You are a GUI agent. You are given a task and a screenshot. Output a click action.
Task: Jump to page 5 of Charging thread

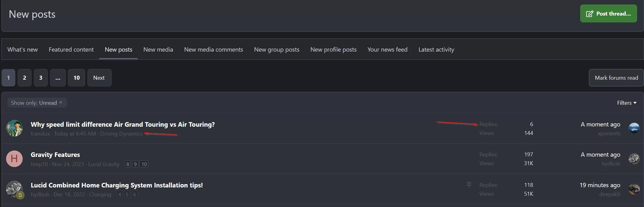point(127,194)
